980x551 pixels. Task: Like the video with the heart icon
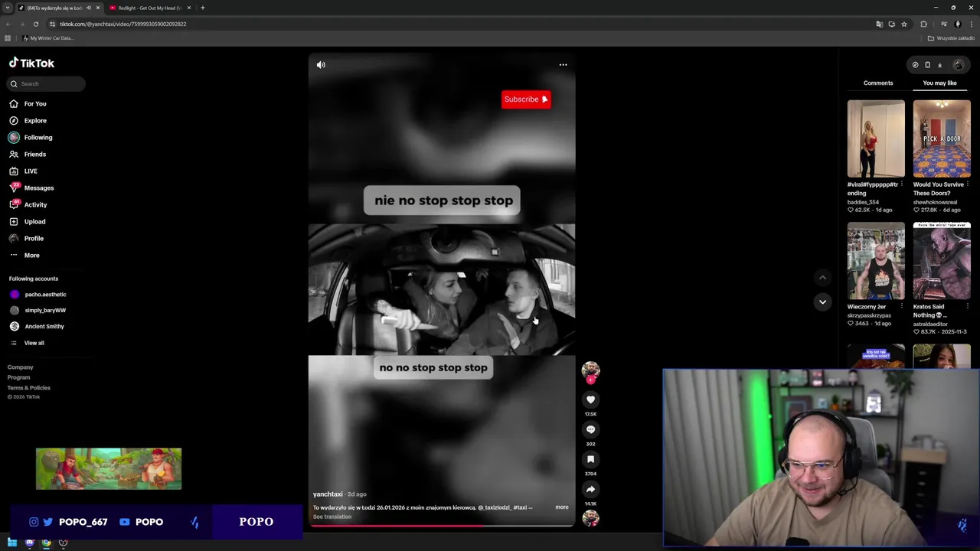click(590, 399)
